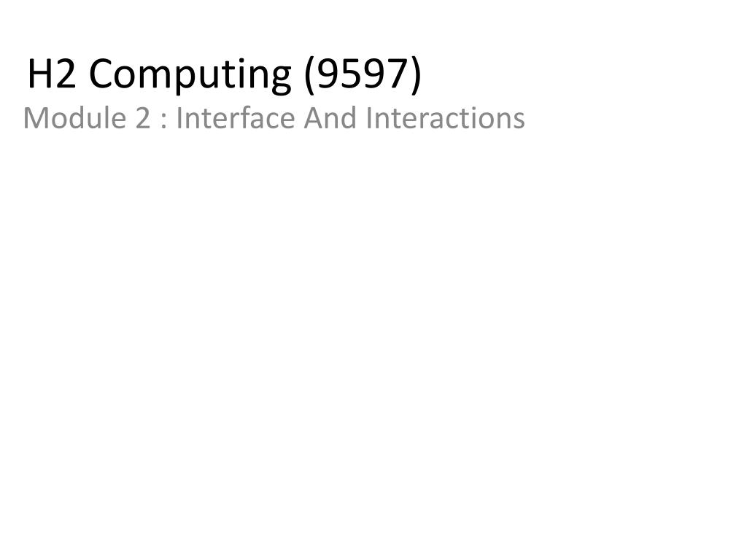The height and width of the screenshot is (560, 747).
Task: Select the "Module 2 : Interface And Interactions" subtitle
Action: tap(274, 118)
